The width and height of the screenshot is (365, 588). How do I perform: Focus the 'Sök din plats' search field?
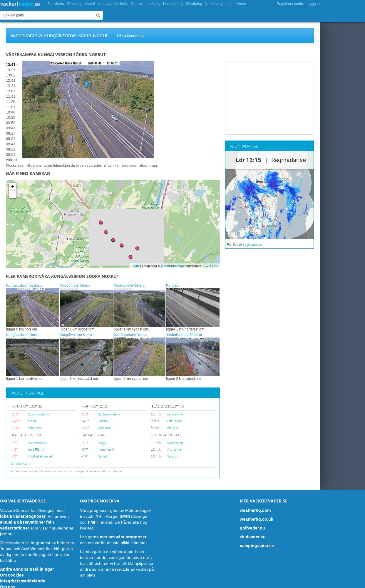[x=47, y=15]
